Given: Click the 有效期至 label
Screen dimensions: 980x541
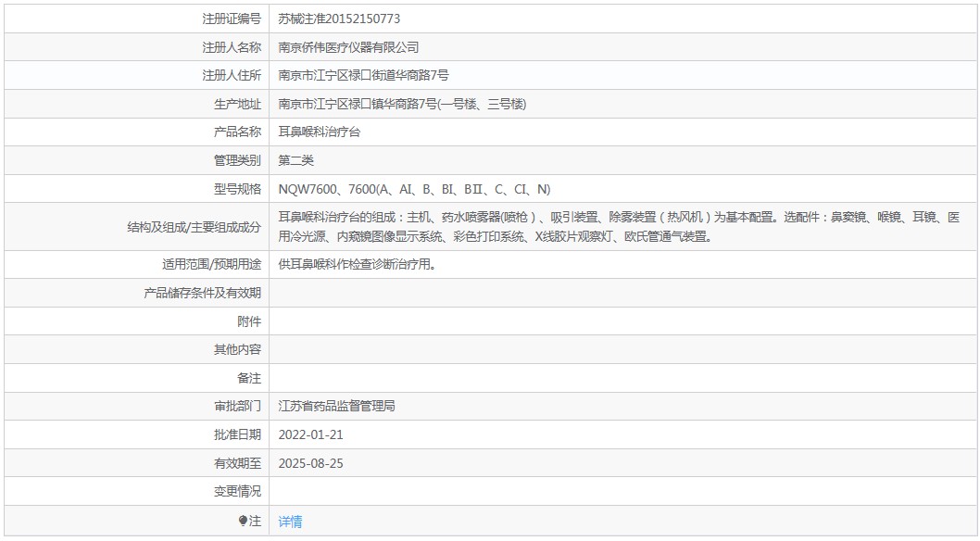Looking at the screenshot, I should (237, 463).
